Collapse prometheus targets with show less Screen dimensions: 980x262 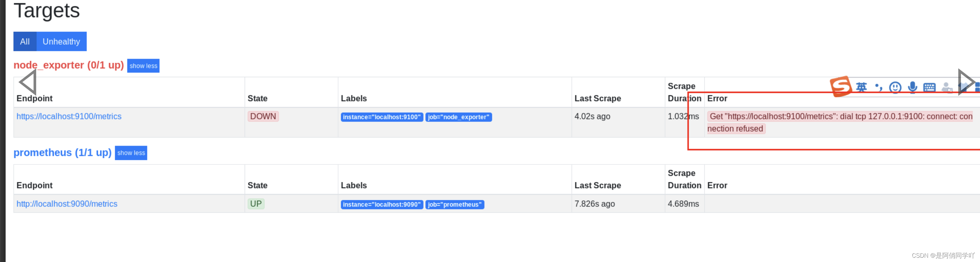click(131, 153)
